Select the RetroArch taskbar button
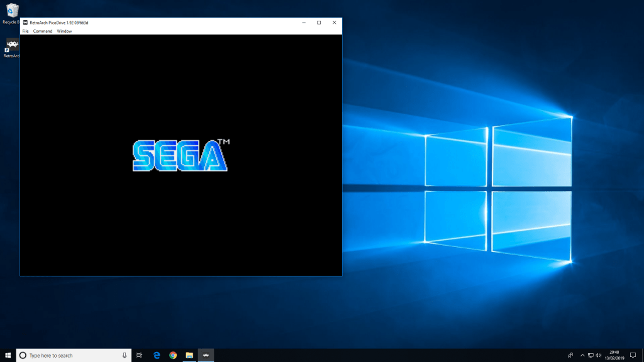The image size is (644, 362). (206, 356)
